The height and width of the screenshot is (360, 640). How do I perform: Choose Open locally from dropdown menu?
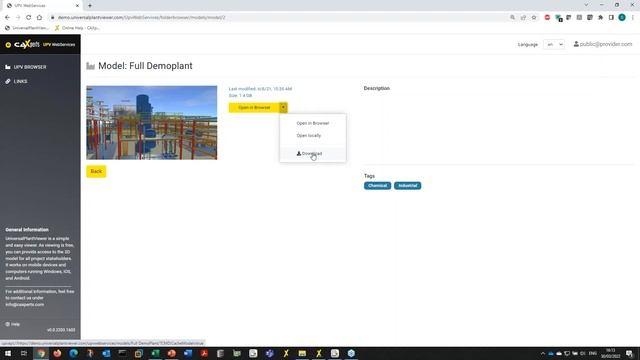(x=309, y=135)
